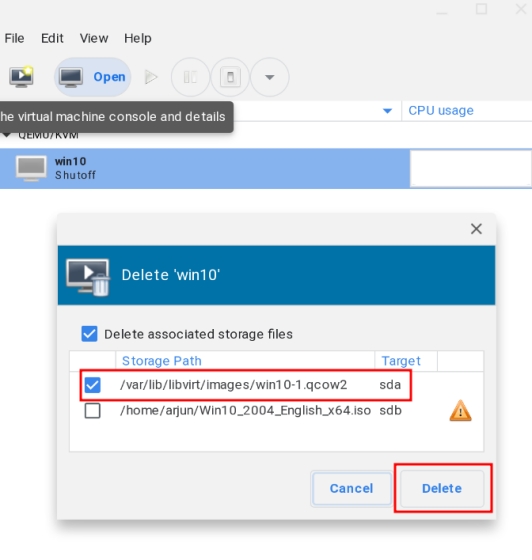532x560 pixels.
Task: Click the warning triangle icon for sdb
Action: 461,411
